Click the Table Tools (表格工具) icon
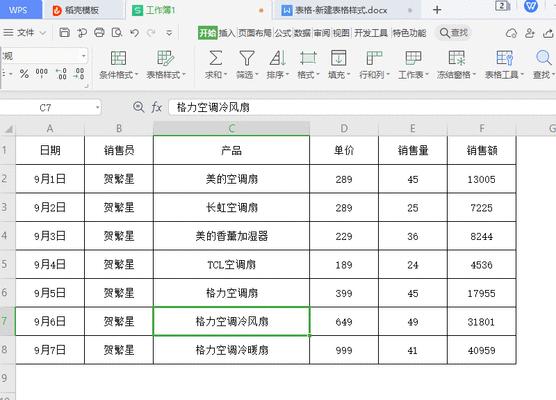 coord(504,58)
